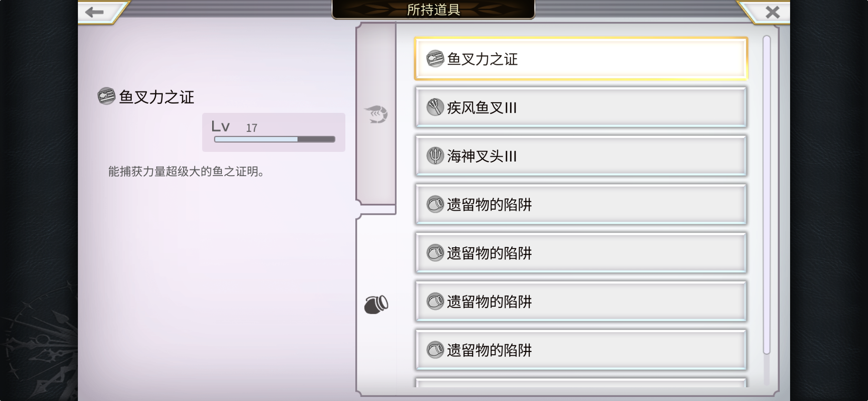Viewport: 868px width, 401px height.
Task: Click the pot icon on last 遗留物的陷阱
Action: tap(435, 350)
